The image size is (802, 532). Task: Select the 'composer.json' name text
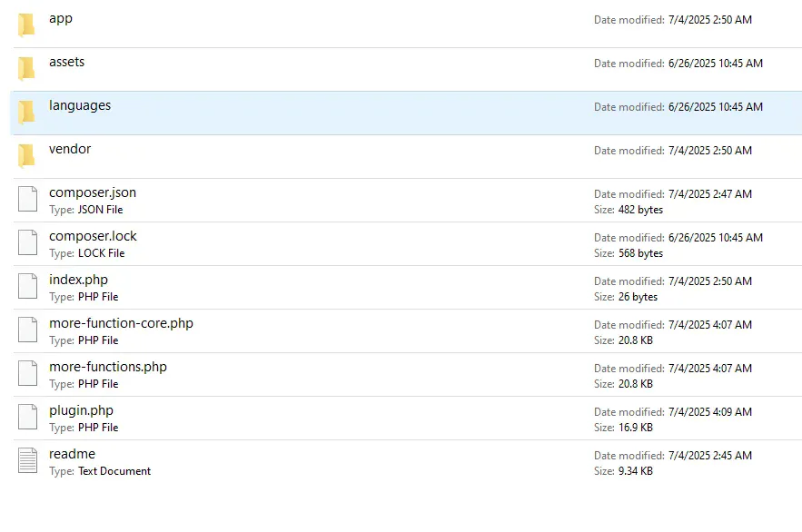[x=93, y=193]
